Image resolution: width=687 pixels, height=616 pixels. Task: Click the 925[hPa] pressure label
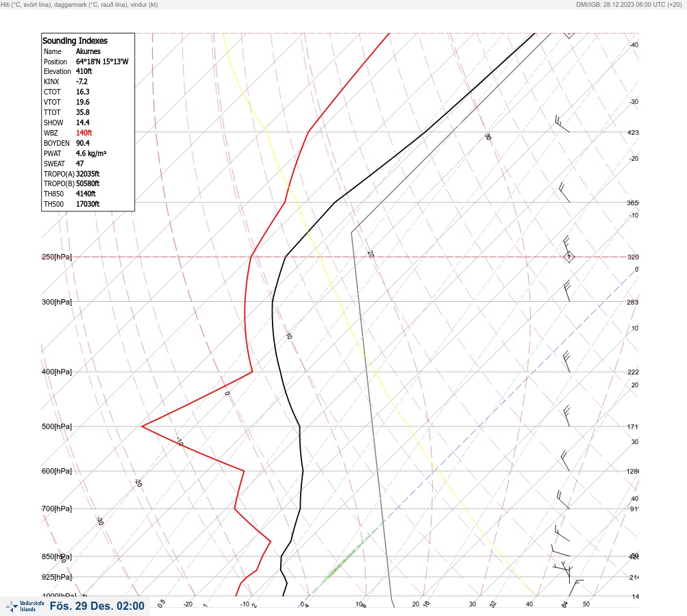57,577
